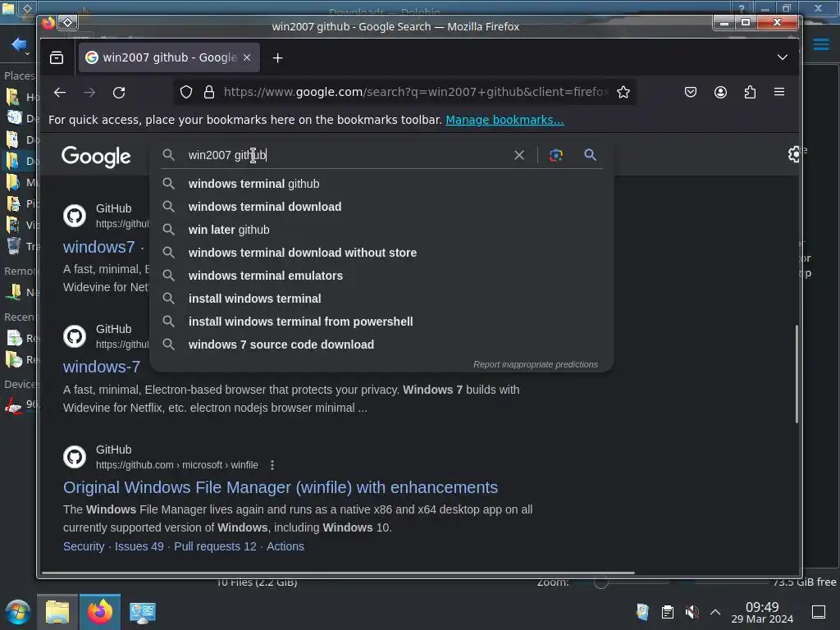The image size is (840, 630).
Task: Open Google quick settings gear icon
Action: pyautogui.click(x=794, y=154)
